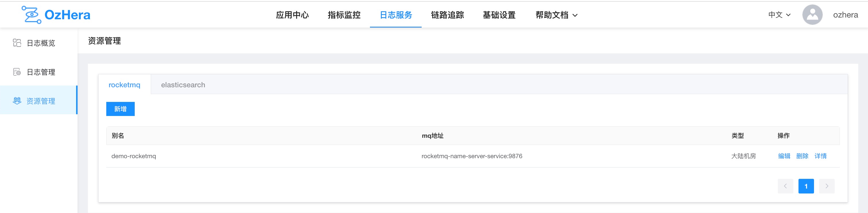868x213 pixels.
Task: Click the OzHera brand text
Action: [67, 15]
